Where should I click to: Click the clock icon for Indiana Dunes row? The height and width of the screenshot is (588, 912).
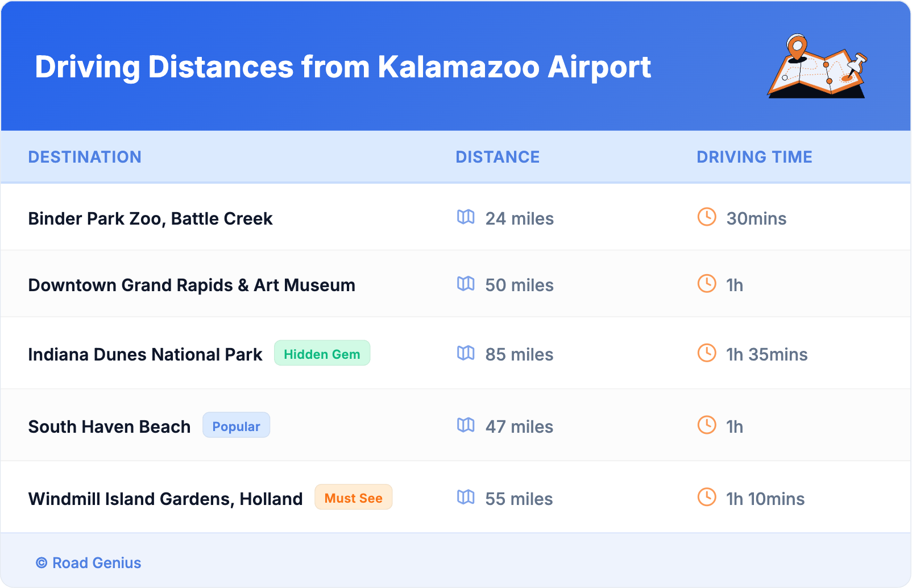pyautogui.click(x=706, y=354)
